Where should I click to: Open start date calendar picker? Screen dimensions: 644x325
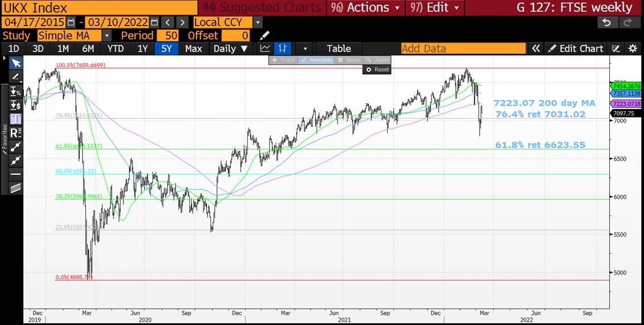pyautogui.click(x=71, y=22)
